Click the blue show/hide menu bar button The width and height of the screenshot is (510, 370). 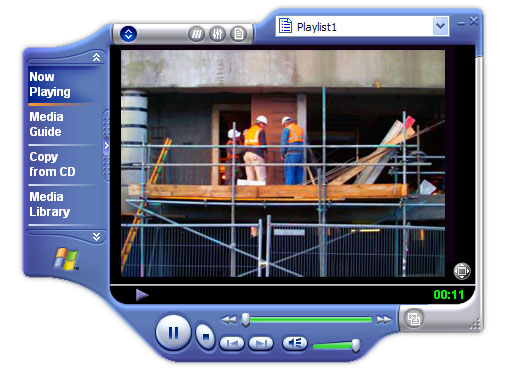click(x=128, y=34)
